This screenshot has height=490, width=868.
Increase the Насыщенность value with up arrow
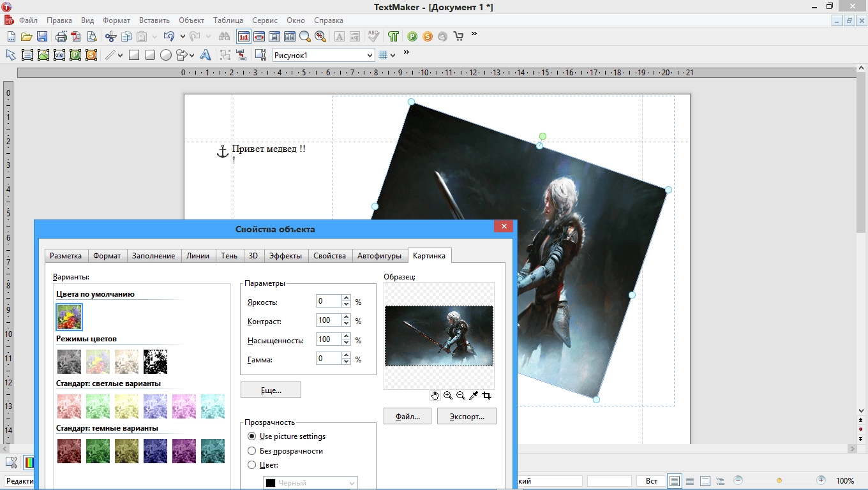[x=346, y=336]
